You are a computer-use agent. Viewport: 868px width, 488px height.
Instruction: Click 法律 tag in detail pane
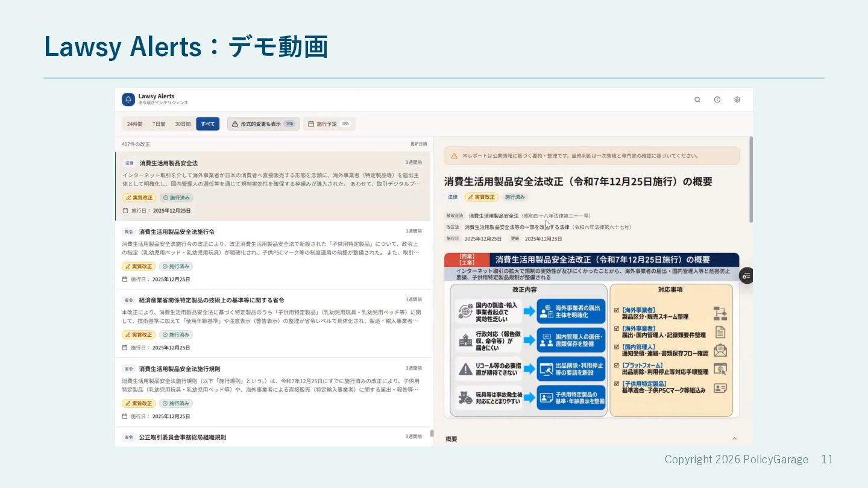[x=453, y=197]
